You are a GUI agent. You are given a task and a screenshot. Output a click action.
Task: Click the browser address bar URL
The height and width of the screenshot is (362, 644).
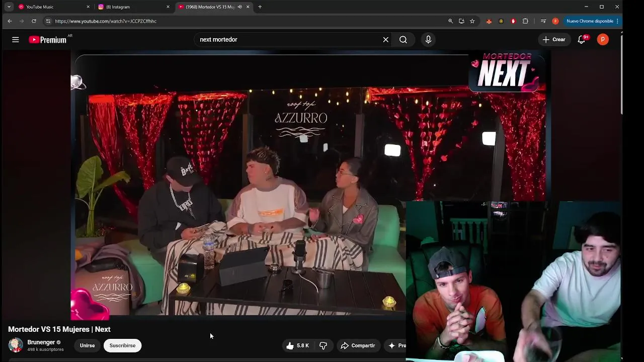106,21
